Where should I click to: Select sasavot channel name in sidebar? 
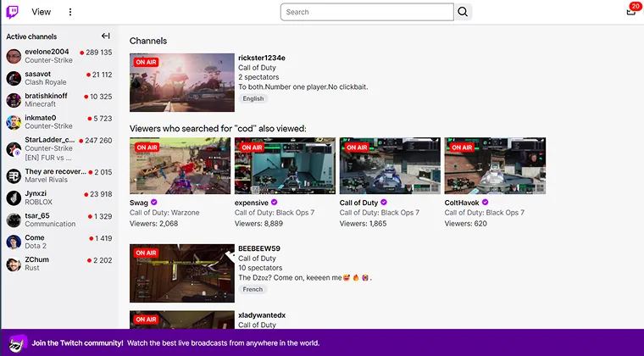tap(38, 74)
